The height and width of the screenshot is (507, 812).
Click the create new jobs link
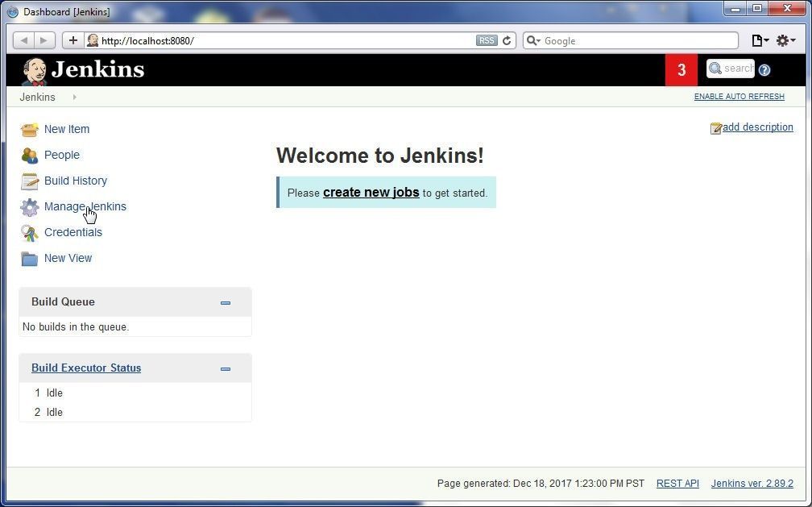371,193
